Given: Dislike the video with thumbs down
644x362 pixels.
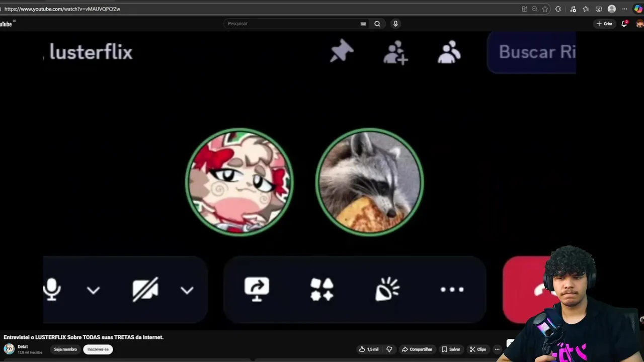Looking at the screenshot, I should [389, 349].
